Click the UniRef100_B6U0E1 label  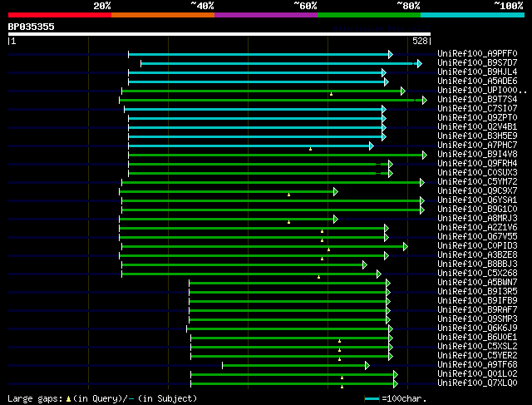click(477, 338)
